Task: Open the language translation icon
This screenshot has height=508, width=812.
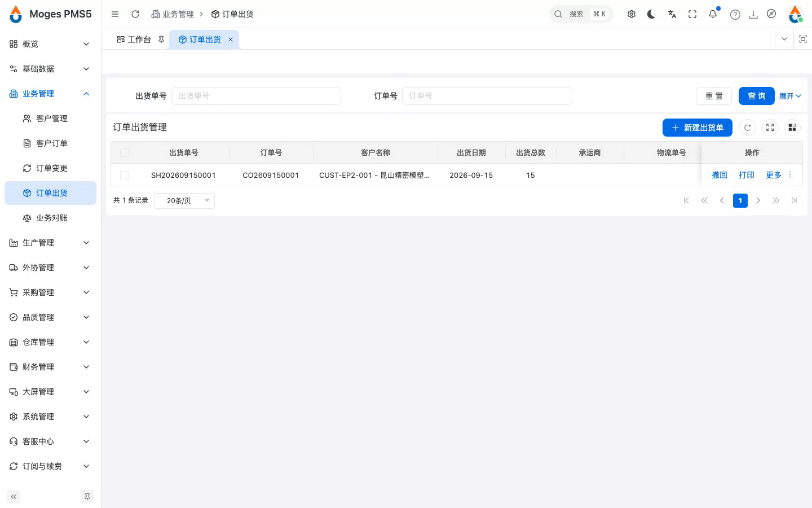Action: tap(672, 14)
